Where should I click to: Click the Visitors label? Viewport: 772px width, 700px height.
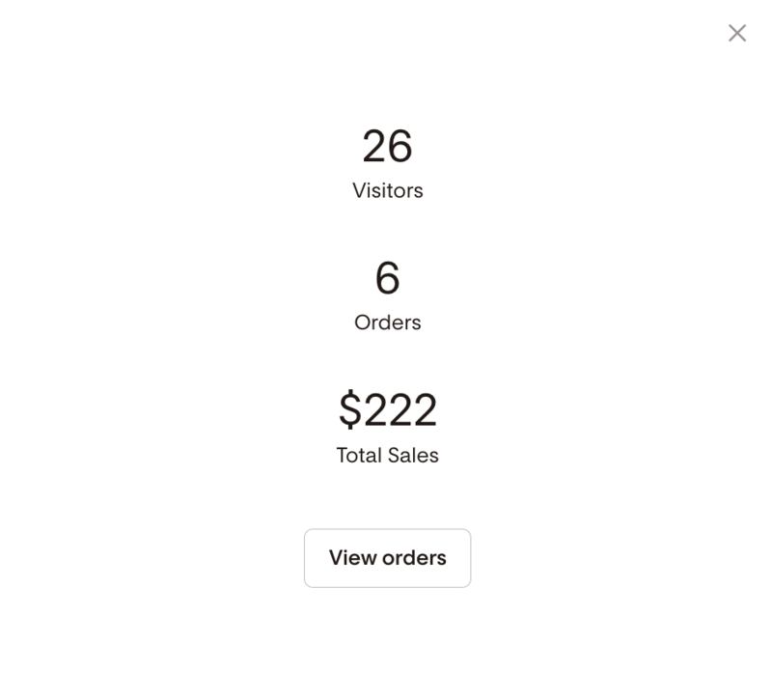tap(388, 190)
